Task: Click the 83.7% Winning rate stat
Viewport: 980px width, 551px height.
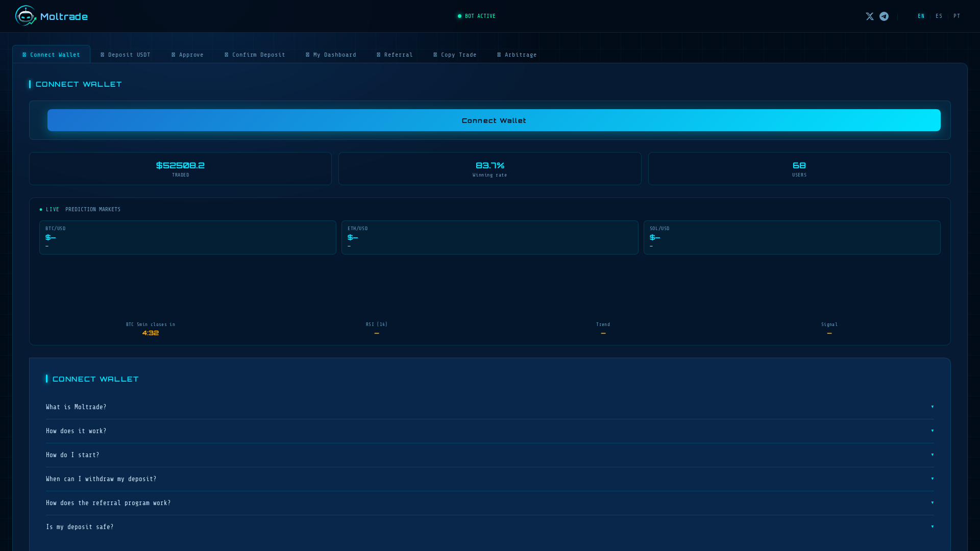Action: pyautogui.click(x=490, y=168)
